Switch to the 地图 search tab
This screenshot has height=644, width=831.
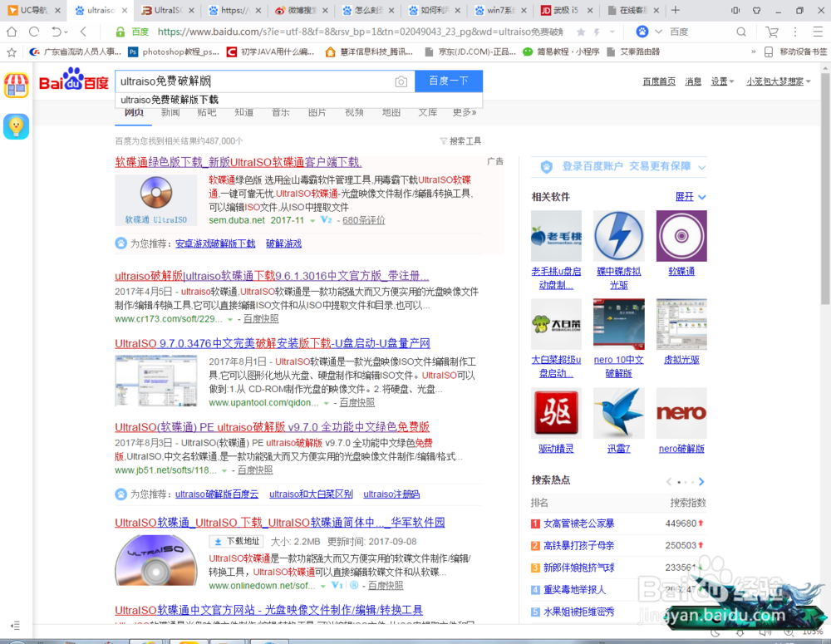391,112
